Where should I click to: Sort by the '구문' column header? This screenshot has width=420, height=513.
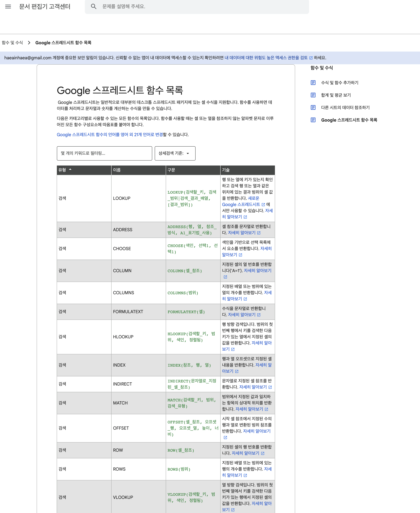point(193,170)
